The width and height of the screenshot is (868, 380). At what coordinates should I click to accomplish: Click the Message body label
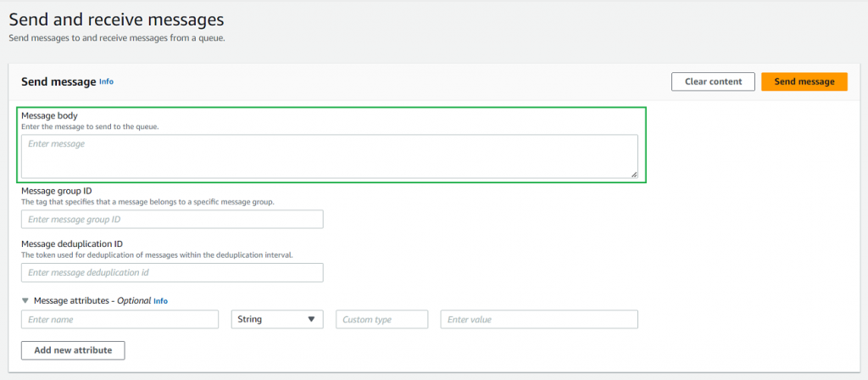pos(50,115)
